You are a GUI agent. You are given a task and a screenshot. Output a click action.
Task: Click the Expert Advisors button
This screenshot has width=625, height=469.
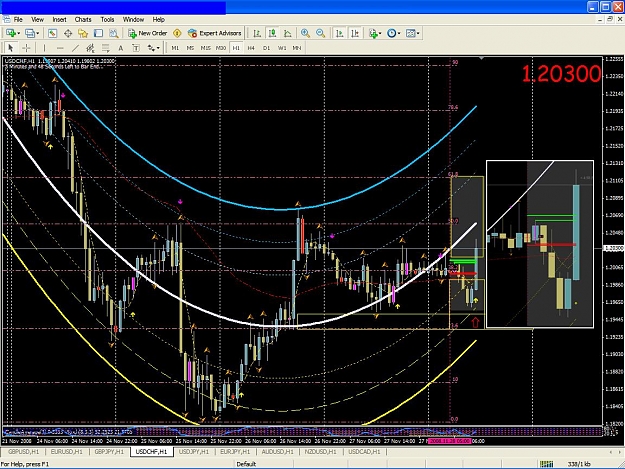(x=215, y=33)
